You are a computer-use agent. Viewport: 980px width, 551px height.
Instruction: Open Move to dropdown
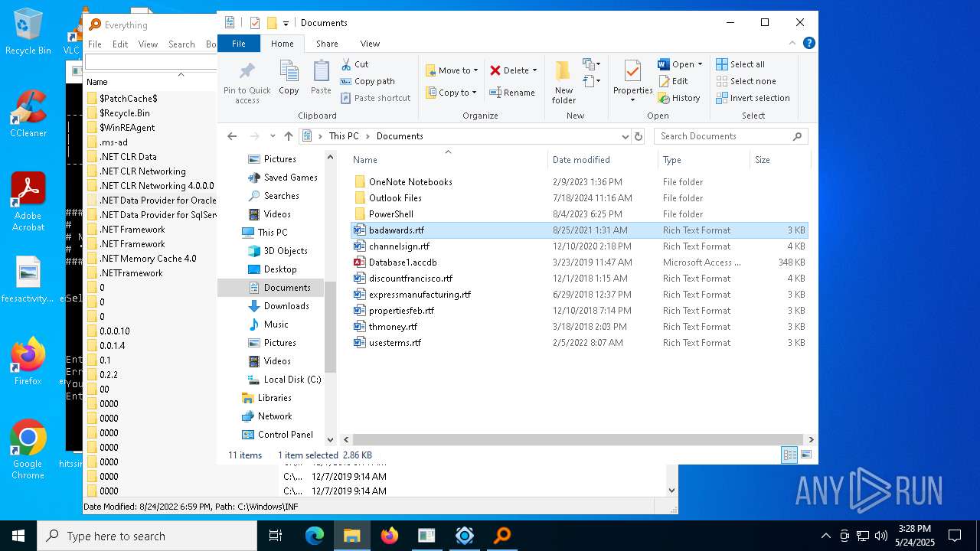coord(452,70)
